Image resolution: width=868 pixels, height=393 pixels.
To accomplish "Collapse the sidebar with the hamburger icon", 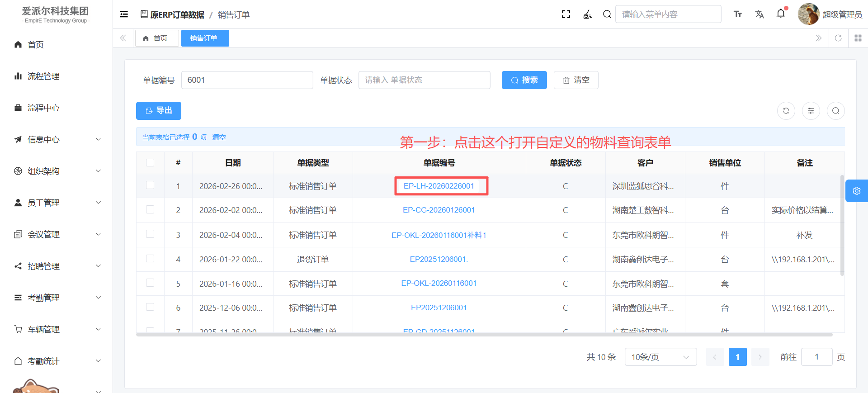I will tap(124, 14).
